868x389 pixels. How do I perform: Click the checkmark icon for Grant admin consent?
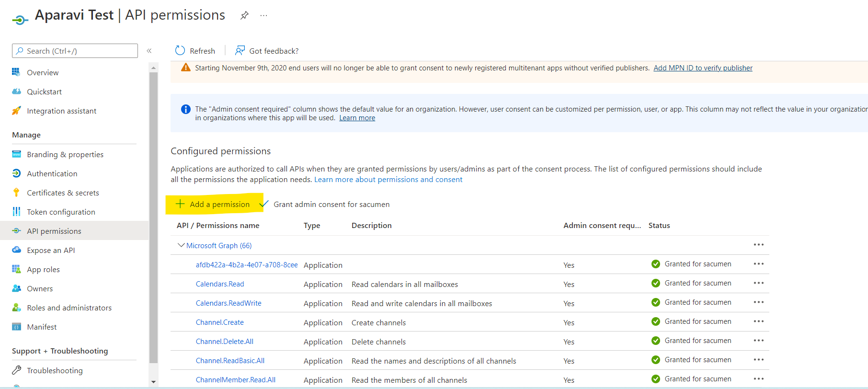[263, 204]
